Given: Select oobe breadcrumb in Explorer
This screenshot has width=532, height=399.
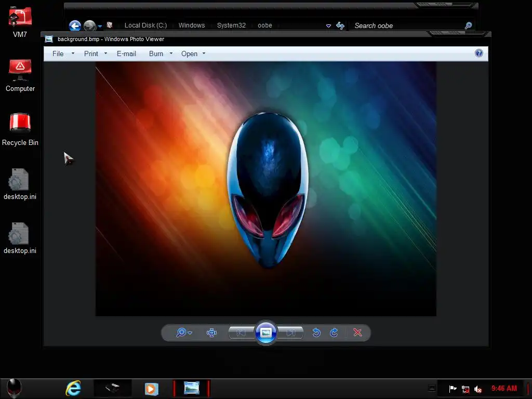Looking at the screenshot, I should click(x=265, y=25).
